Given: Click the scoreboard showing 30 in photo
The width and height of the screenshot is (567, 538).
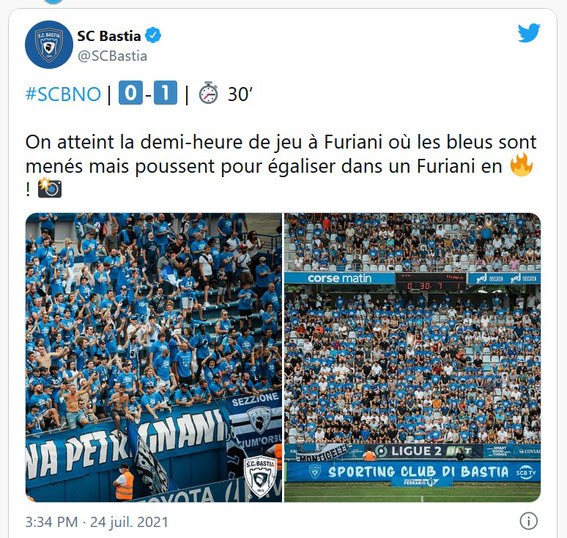Looking at the screenshot, I should (431, 283).
